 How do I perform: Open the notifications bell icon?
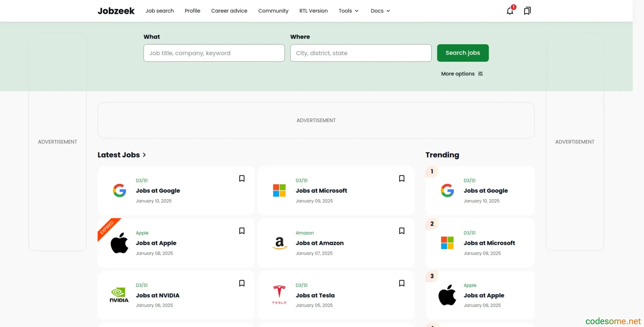point(509,11)
